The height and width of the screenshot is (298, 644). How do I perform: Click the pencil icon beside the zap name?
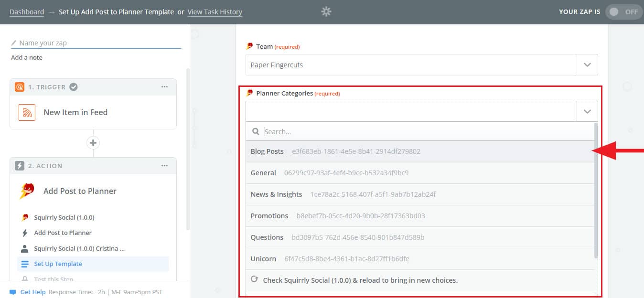(x=14, y=43)
